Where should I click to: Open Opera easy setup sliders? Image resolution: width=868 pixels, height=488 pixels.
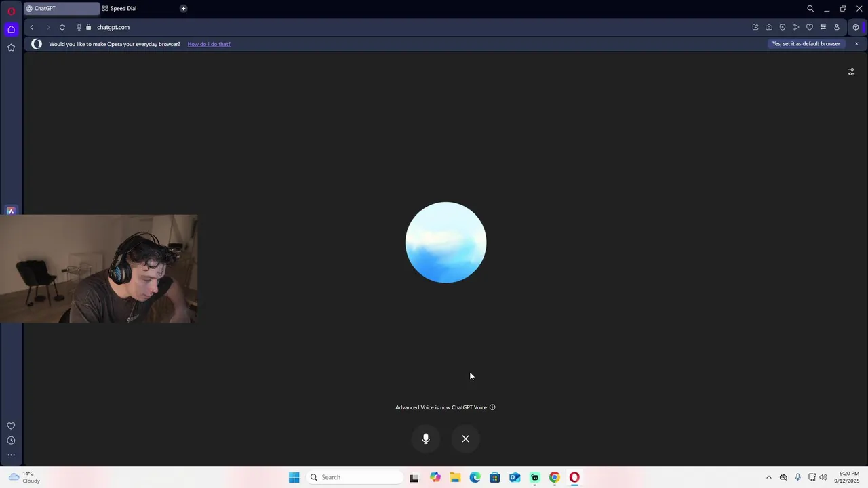(823, 27)
